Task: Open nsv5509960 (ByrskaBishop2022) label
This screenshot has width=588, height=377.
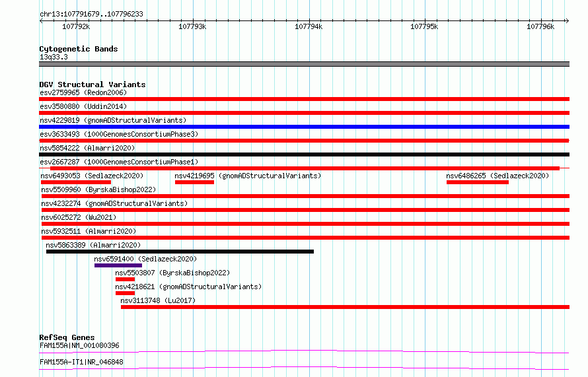Action: (x=98, y=189)
